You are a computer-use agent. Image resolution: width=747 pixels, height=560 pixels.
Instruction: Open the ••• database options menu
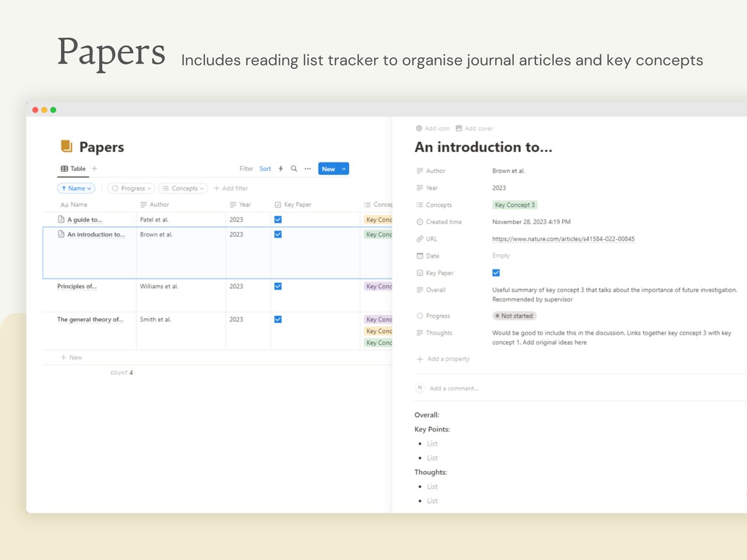pos(307,168)
